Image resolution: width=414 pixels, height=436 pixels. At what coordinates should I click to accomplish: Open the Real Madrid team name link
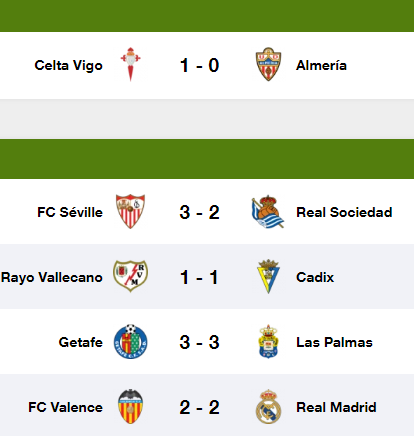click(336, 407)
